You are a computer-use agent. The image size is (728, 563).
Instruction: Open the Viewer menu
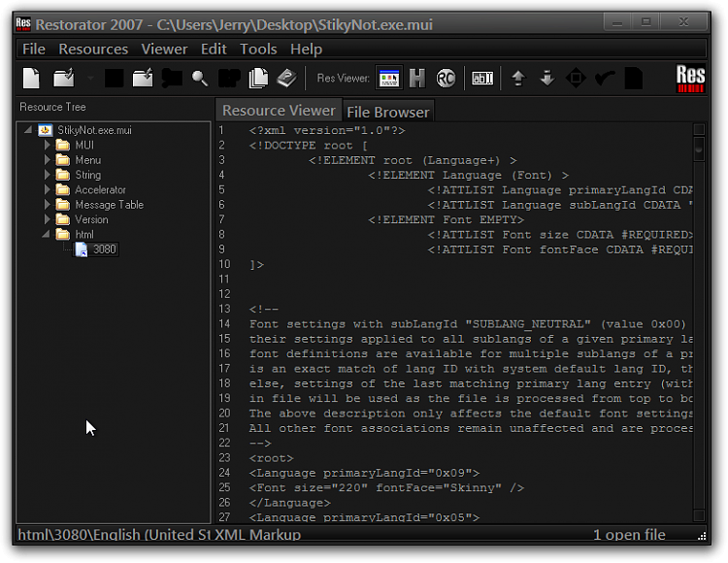164,49
